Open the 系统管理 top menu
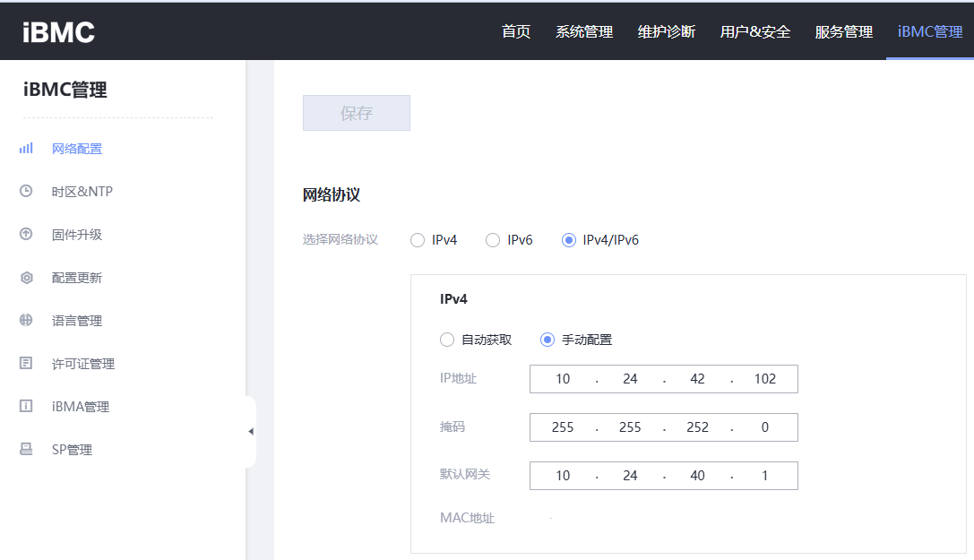Viewport: 974px width, 560px height. tap(583, 32)
